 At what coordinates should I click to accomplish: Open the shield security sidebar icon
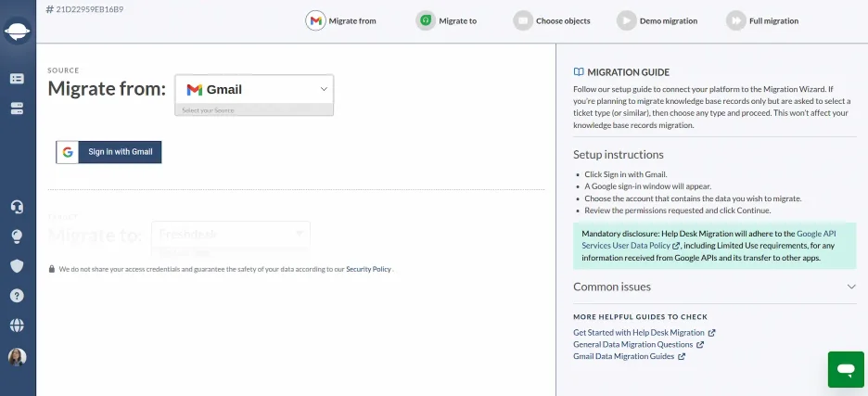point(18,266)
